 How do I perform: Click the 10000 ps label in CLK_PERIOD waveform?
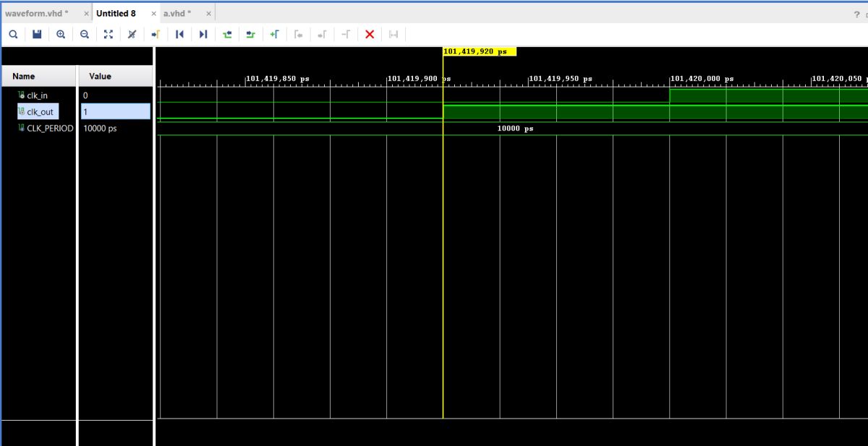[515, 128]
